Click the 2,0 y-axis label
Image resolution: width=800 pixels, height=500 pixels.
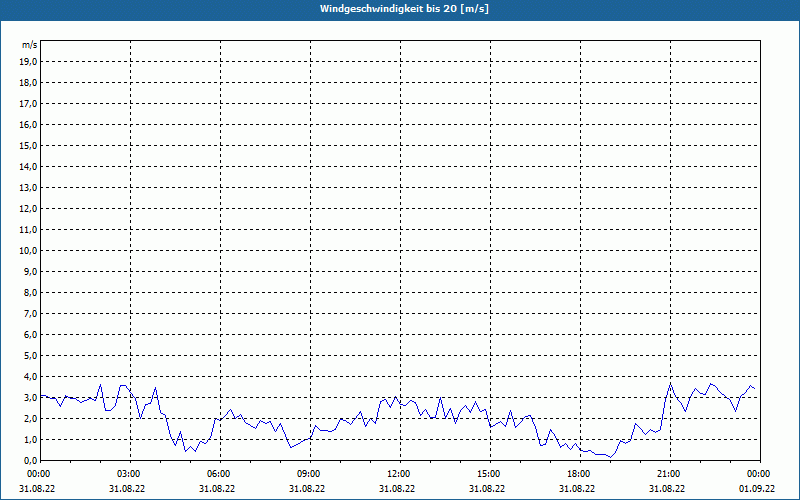[31, 418]
